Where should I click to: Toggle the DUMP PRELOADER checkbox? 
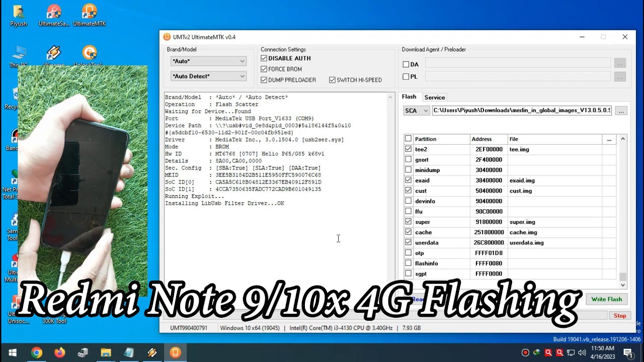[x=264, y=80]
